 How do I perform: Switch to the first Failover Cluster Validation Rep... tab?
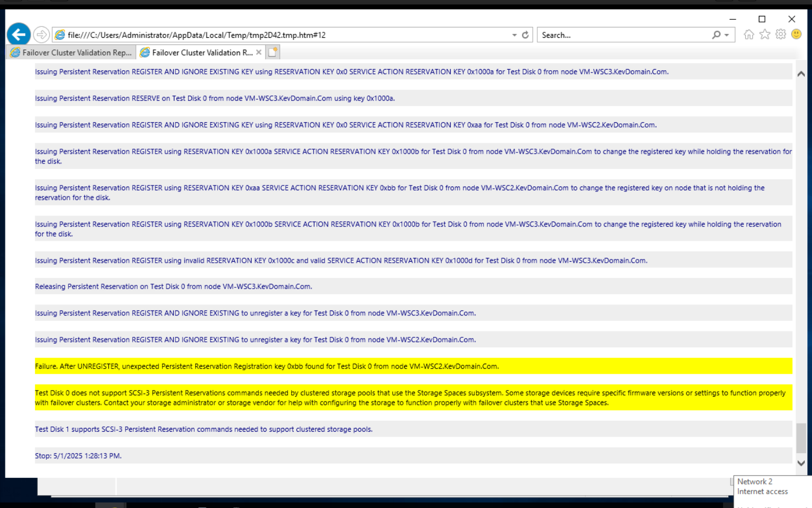click(x=71, y=53)
